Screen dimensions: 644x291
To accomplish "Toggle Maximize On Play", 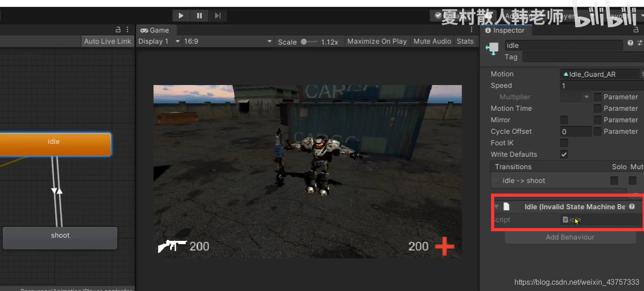I will [x=377, y=41].
